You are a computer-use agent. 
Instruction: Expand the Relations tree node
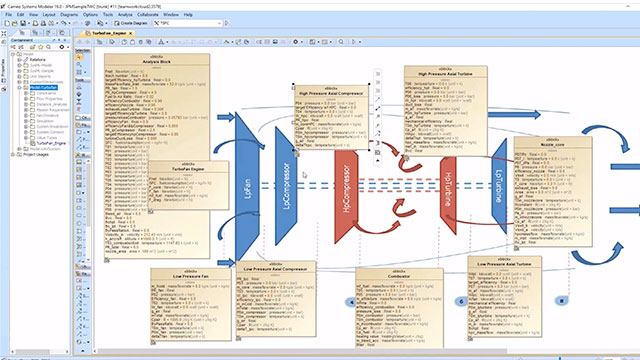(x=19, y=60)
